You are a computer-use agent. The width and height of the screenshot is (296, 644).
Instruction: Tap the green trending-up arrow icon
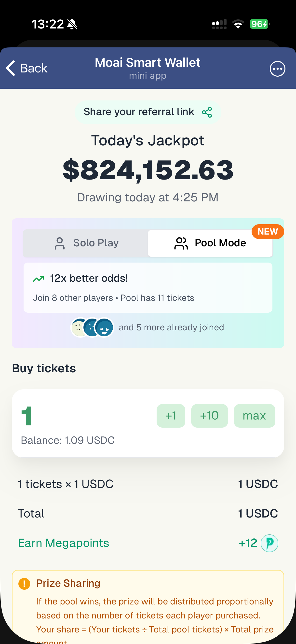[39, 279]
